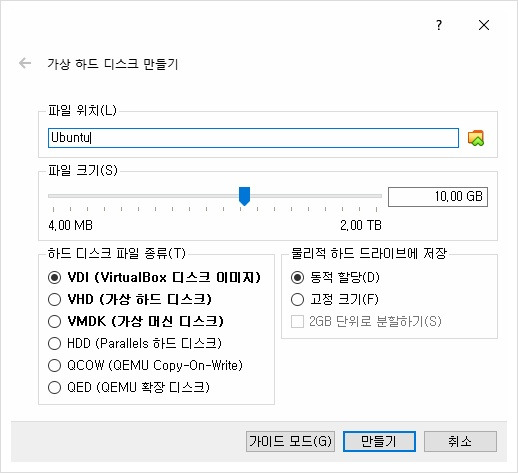This screenshot has height=473, width=518.
Task: Go back with the left arrow icon
Action: pos(25,63)
